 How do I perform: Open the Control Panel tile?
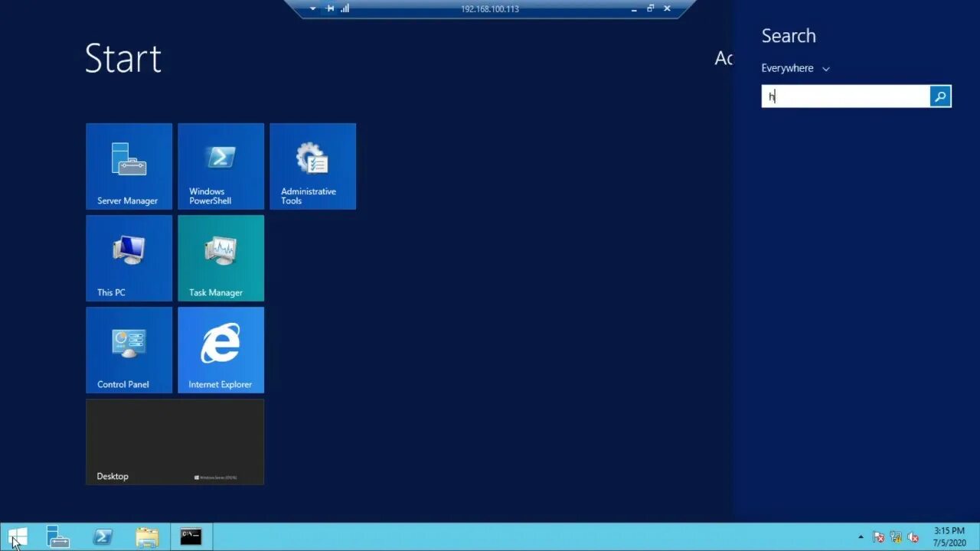pos(129,350)
